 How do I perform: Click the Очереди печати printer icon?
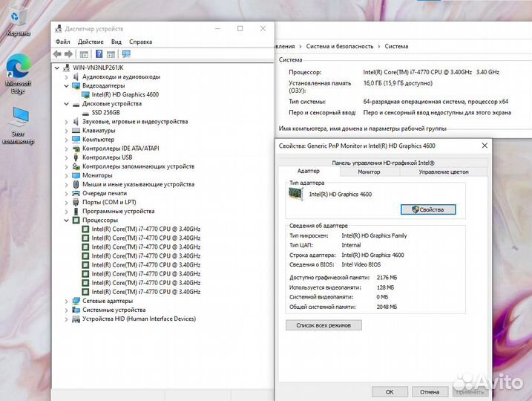76,194
